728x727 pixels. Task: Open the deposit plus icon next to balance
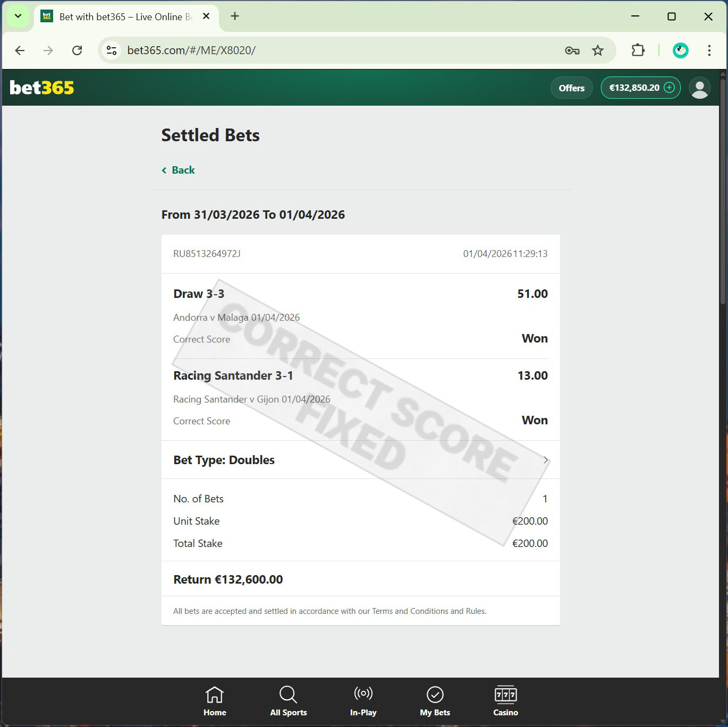pos(670,88)
